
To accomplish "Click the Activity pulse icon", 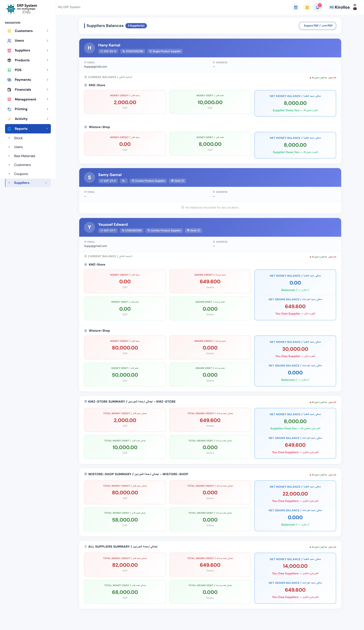I will pos(9,119).
